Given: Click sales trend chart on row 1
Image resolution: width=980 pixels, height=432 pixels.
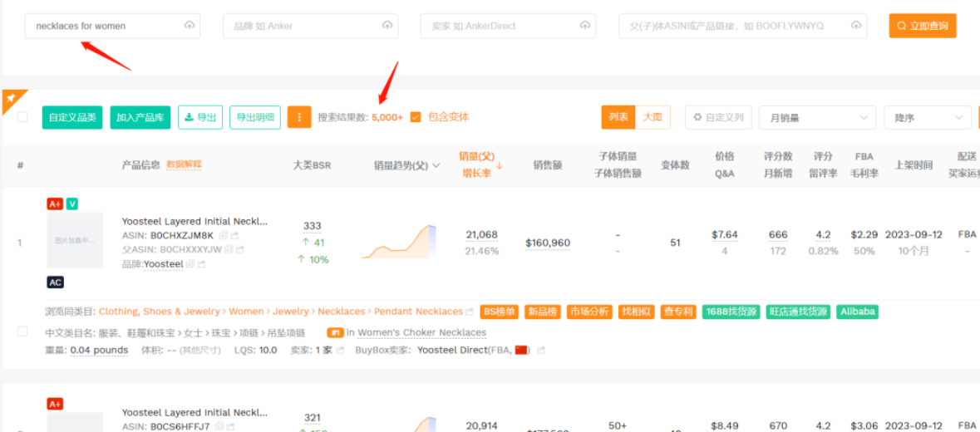Looking at the screenshot, I should click(x=399, y=242).
